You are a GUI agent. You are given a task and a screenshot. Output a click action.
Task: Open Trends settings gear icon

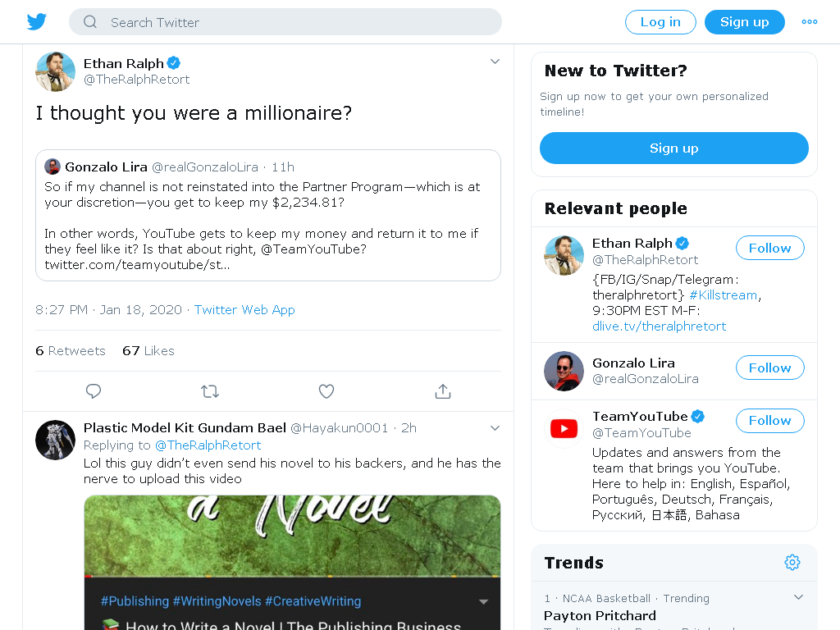point(792,563)
